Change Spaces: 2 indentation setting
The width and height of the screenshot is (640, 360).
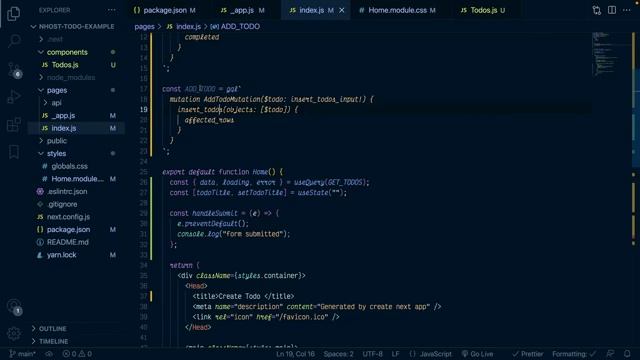pyautogui.click(x=338, y=354)
